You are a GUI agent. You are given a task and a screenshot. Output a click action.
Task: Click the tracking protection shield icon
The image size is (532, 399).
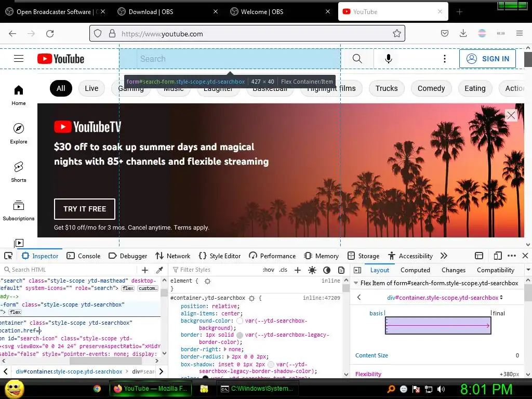click(98, 33)
